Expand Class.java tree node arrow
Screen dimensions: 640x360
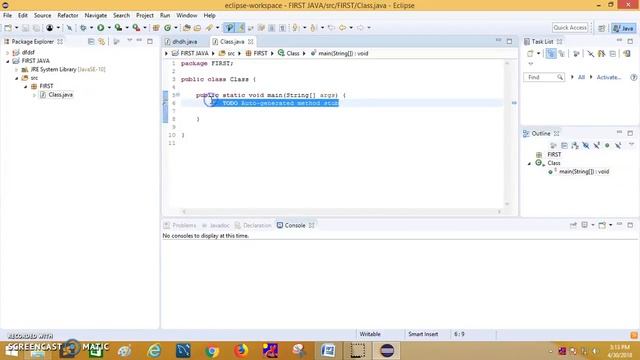pyautogui.click(x=34, y=95)
